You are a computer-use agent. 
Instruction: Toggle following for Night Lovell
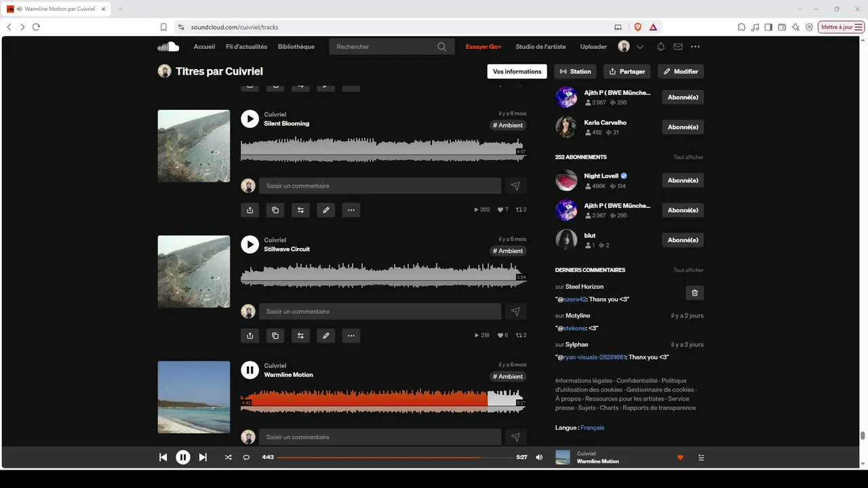pyautogui.click(x=683, y=180)
